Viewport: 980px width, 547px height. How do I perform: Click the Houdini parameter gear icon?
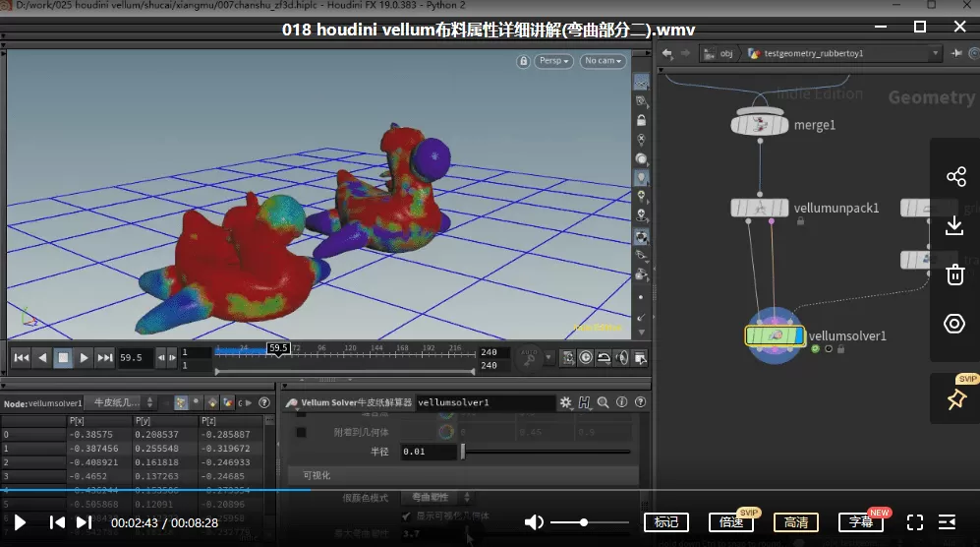[x=565, y=402]
